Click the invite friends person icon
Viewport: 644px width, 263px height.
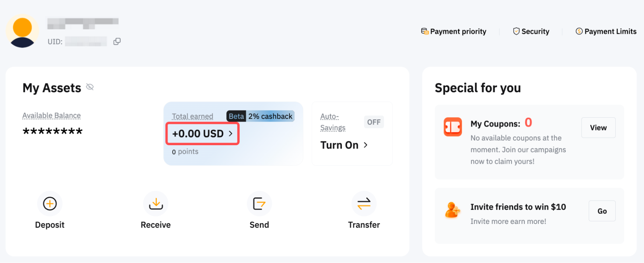coord(452,210)
